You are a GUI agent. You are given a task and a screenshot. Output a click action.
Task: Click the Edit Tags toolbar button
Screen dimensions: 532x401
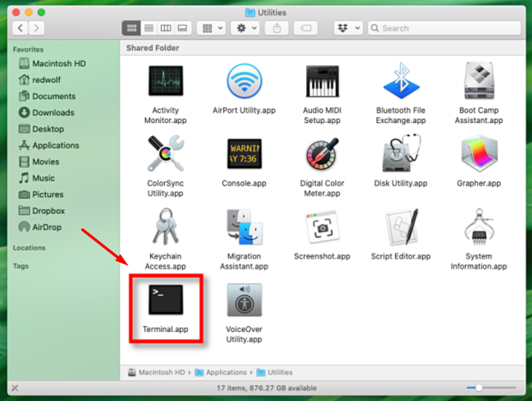pyautogui.click(x=306, y=28)
